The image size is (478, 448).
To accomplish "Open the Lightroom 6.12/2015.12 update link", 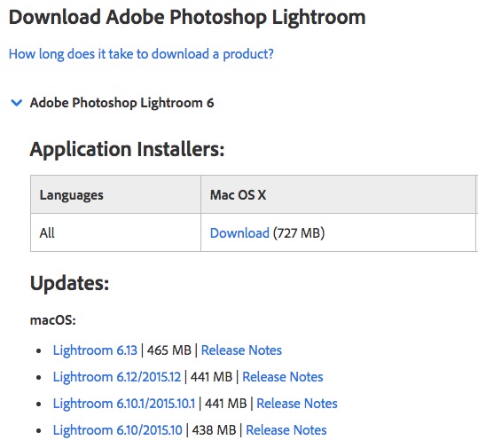I will coord(117,377).
